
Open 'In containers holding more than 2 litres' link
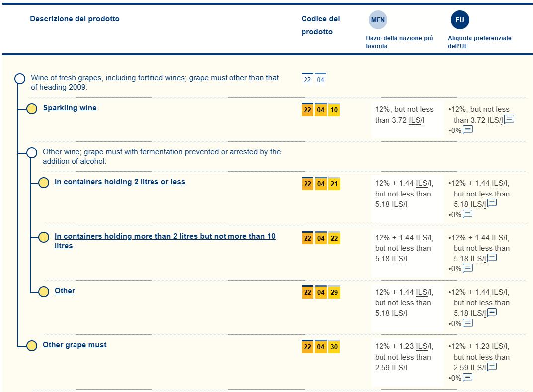click(x=165, y=236)
